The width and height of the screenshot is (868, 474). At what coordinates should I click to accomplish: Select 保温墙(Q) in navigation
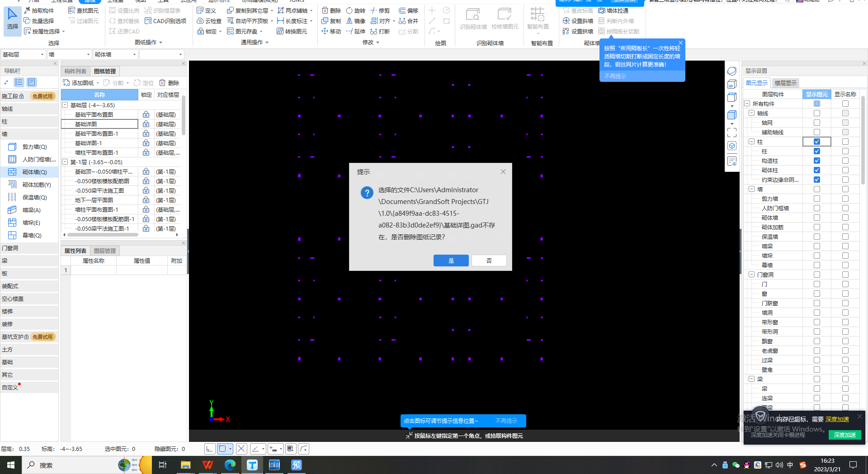pos(29,197)
